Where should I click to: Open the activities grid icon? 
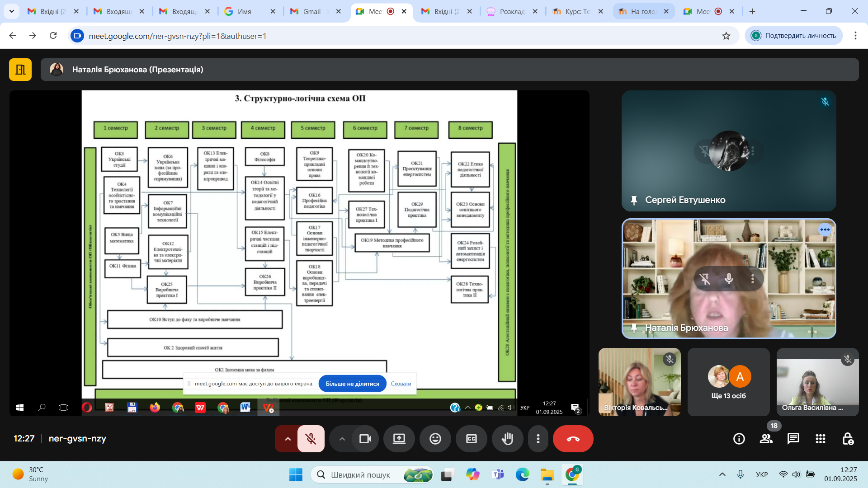(x=821, y=439)
